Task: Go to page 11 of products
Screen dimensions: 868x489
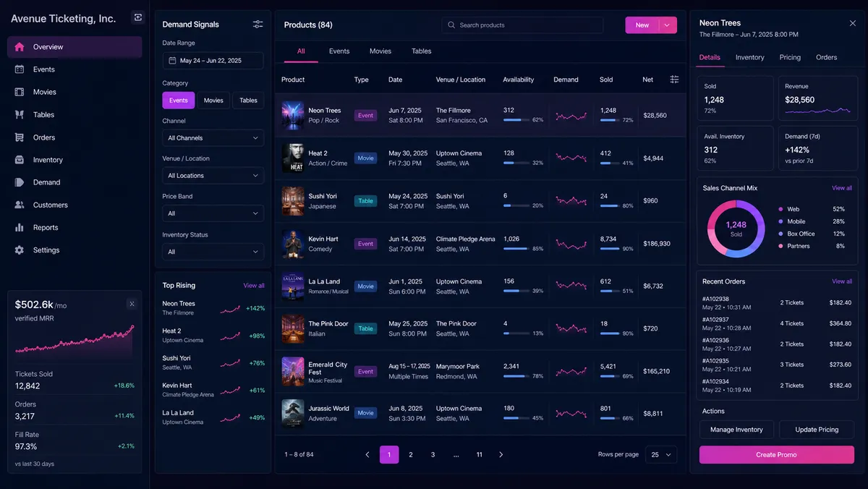Action: click(x=480, y=454)
